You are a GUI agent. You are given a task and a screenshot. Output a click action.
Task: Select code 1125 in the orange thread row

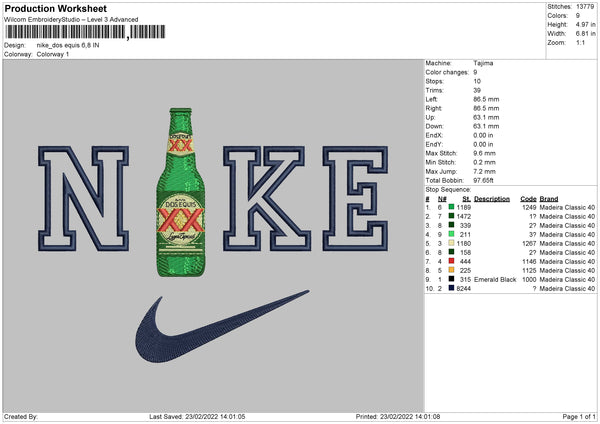[x=529, y=271]
